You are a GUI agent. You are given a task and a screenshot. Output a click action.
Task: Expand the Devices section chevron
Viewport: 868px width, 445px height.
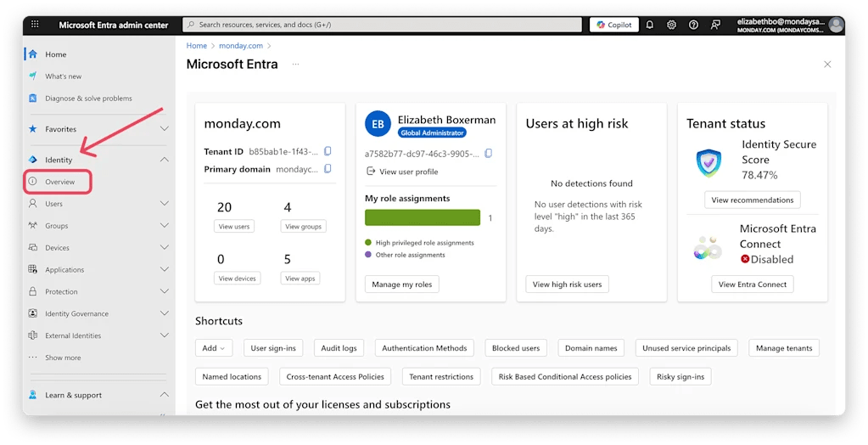pyautogui.click(x=165, y=247)
